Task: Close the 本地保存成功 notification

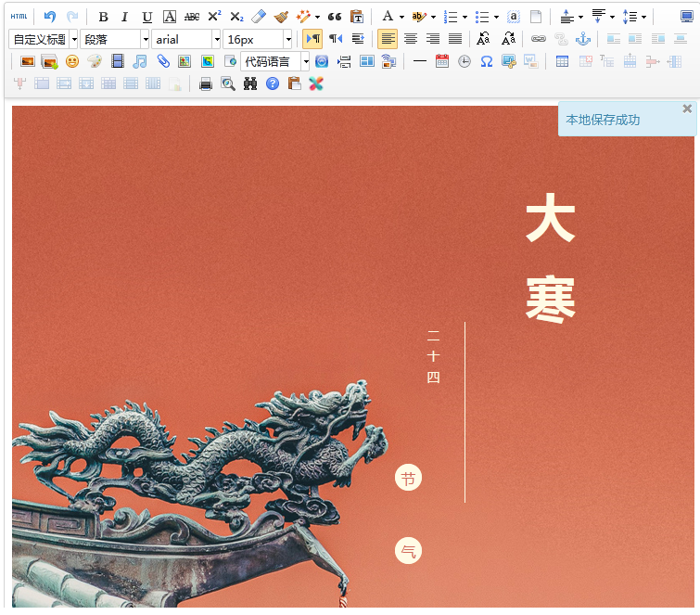Action: [x=687, y=109]
